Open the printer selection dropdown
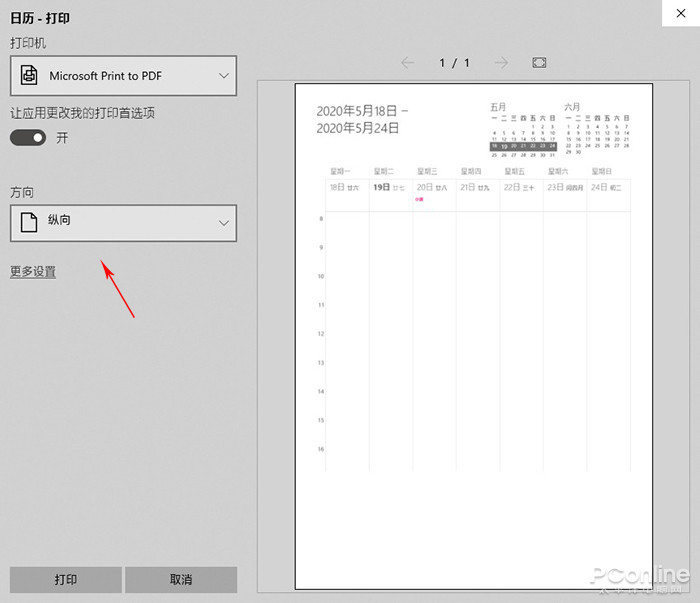The width and height of the screenshot is (700, 603). (123, 76)
